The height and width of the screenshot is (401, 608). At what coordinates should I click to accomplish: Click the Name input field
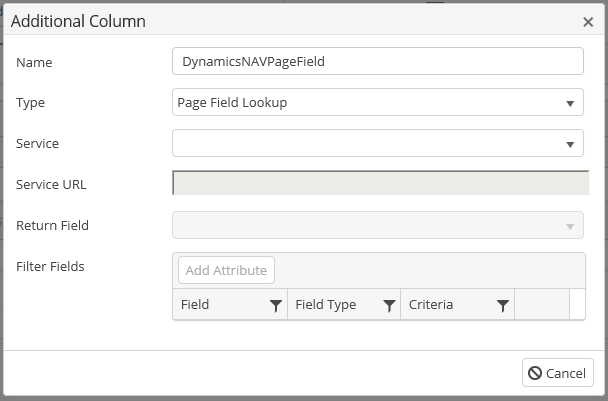(x=378, y=61)
